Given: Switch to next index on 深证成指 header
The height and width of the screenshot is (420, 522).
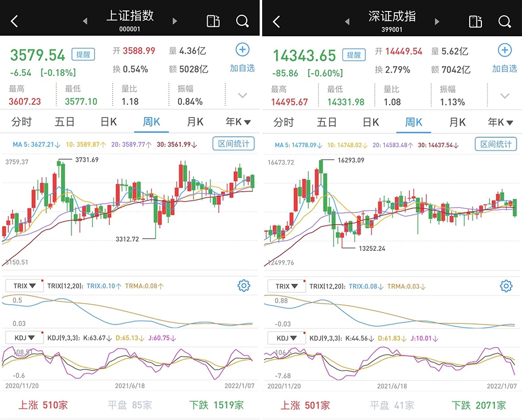Looking at the screenshot, I should (x=437, y=21).
